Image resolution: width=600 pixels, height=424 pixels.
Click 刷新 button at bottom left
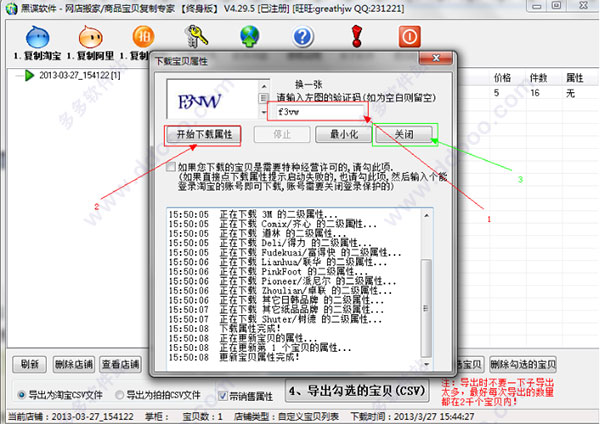tap(29, 364)
